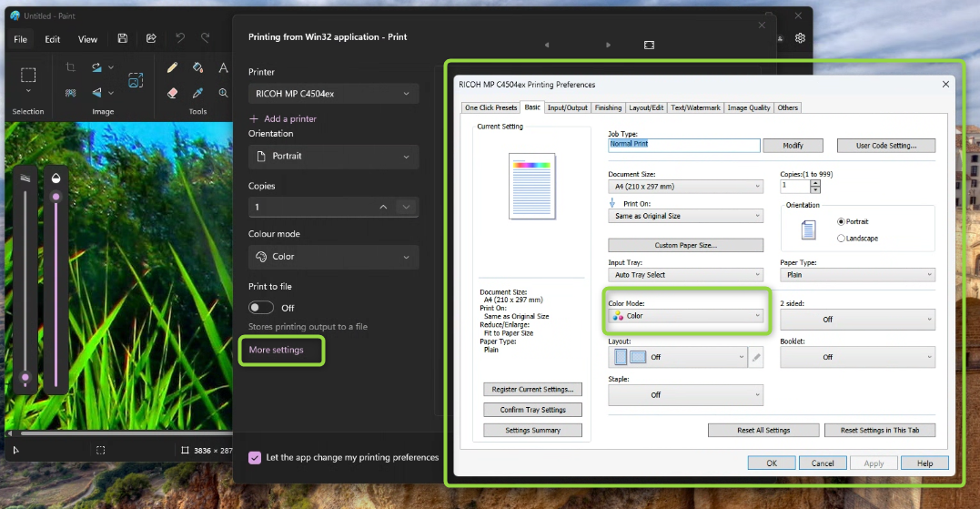Click the Save icon in Paint toolbar
This screenshot has height=509, width=980.
pyautogui.click(x=123, y=39)
